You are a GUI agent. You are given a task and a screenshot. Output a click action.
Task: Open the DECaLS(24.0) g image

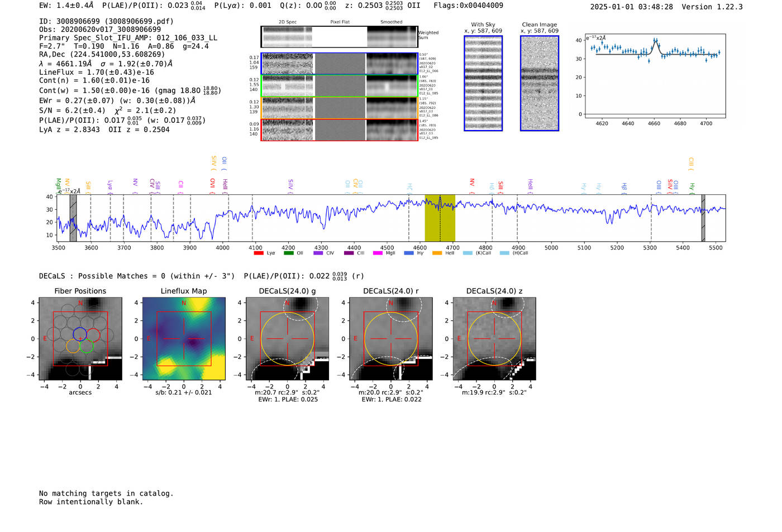(x=288, y=339)
